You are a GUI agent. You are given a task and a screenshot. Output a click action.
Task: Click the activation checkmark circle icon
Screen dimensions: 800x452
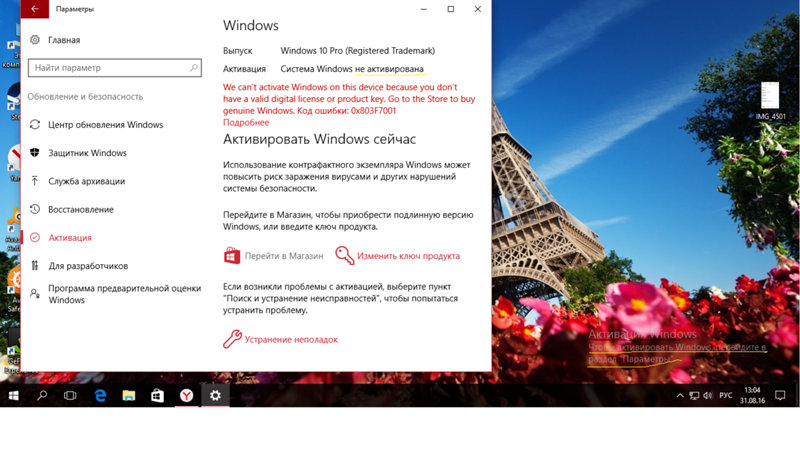pos(35,237)
